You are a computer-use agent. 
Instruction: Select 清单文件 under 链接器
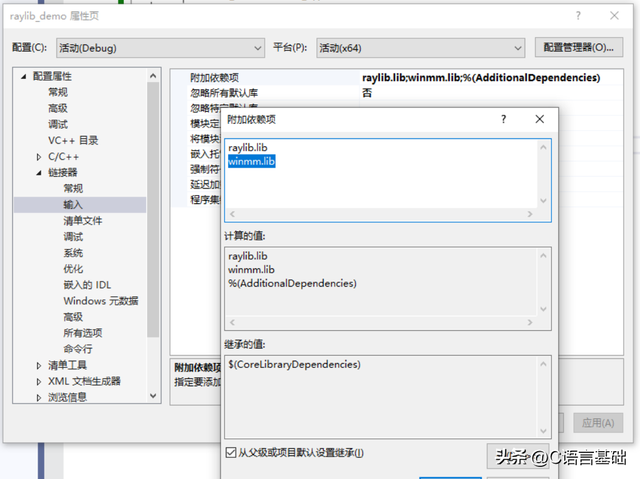[x=83, y=221]
